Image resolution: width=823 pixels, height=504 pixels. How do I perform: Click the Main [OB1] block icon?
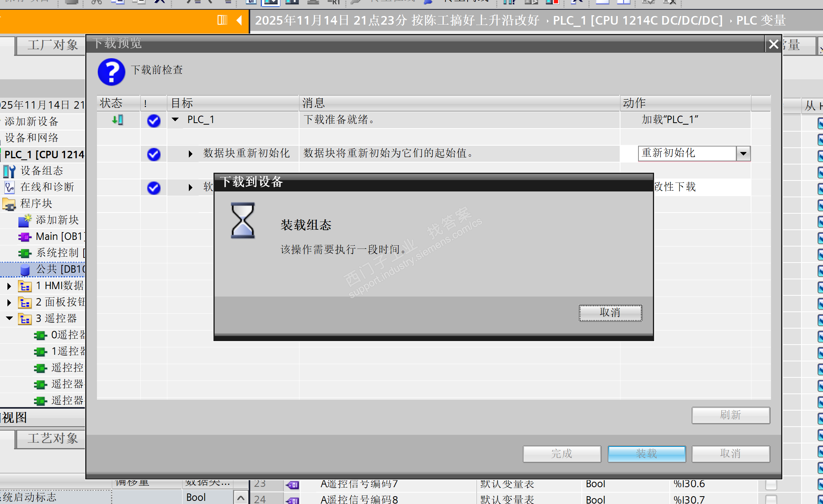click(25, 237)
